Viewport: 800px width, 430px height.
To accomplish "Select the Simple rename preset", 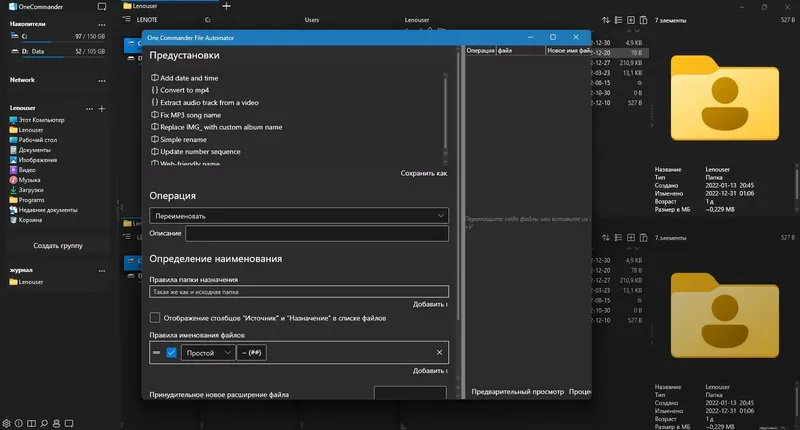I will coord(179,140).
